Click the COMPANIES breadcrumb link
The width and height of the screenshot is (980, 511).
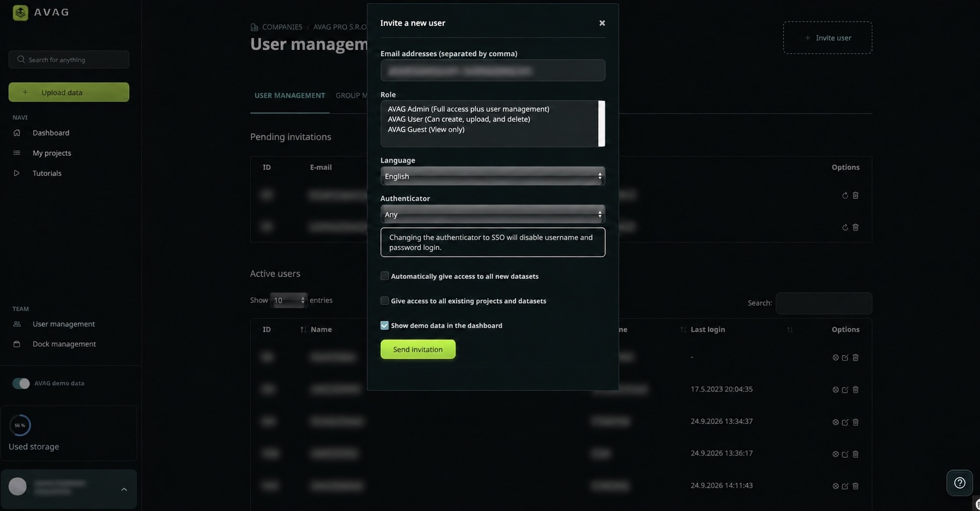(x=282, y=27)
